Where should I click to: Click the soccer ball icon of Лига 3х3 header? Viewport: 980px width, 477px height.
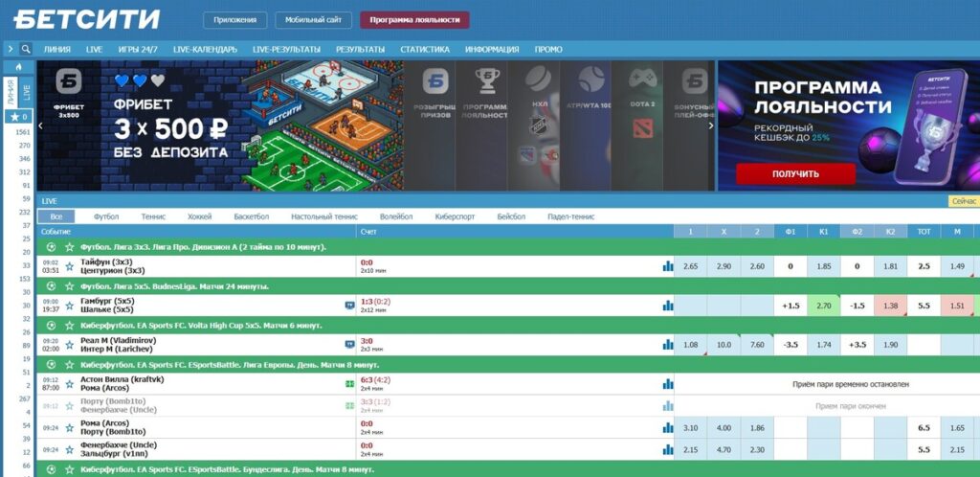tap(52, 247)
